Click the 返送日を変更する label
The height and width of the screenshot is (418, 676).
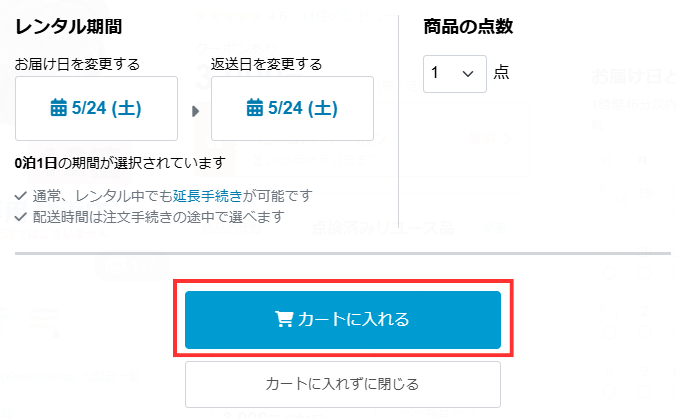(266, 64)
